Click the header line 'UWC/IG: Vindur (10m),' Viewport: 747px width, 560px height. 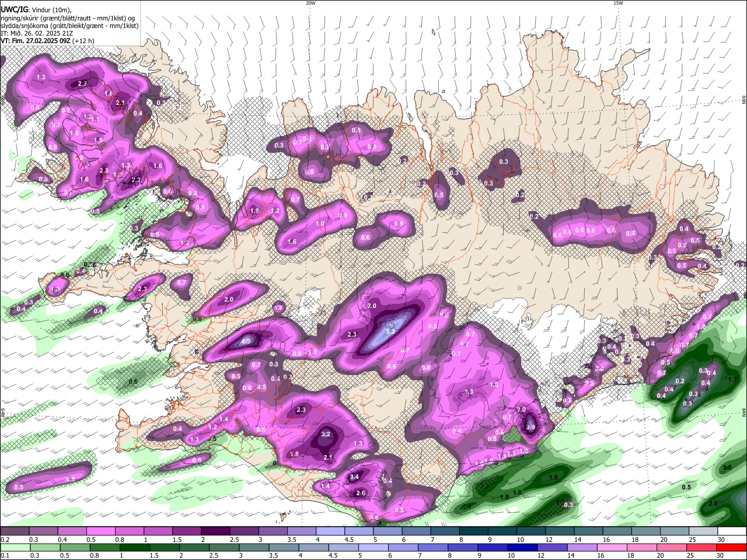click(x=36, y=10)
